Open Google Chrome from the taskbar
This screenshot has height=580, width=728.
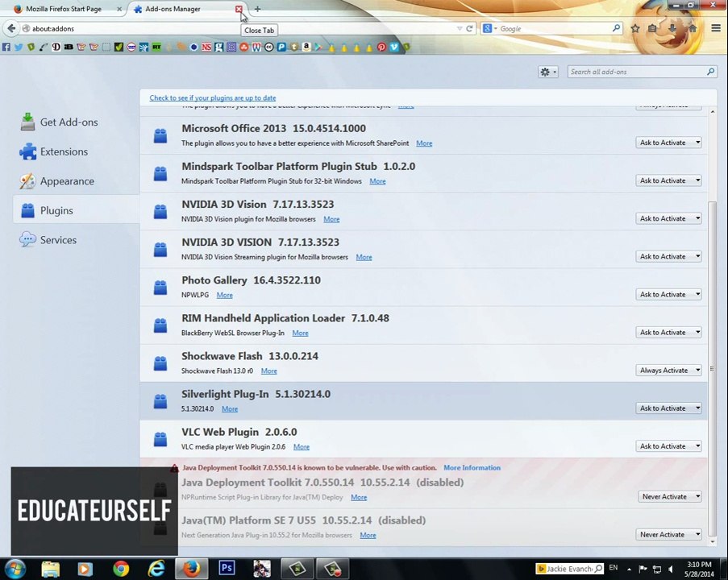[121, 568]
